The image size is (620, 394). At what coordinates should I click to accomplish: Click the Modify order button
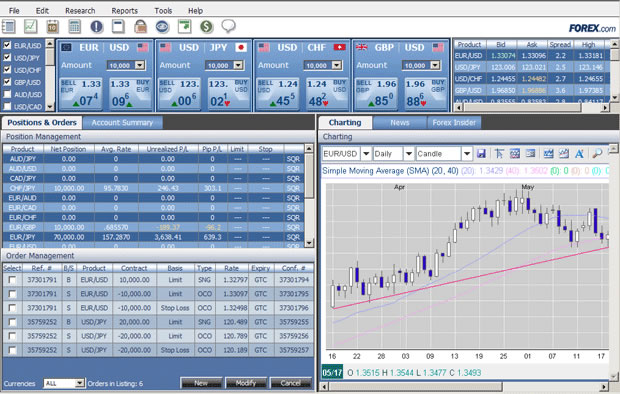246,383
